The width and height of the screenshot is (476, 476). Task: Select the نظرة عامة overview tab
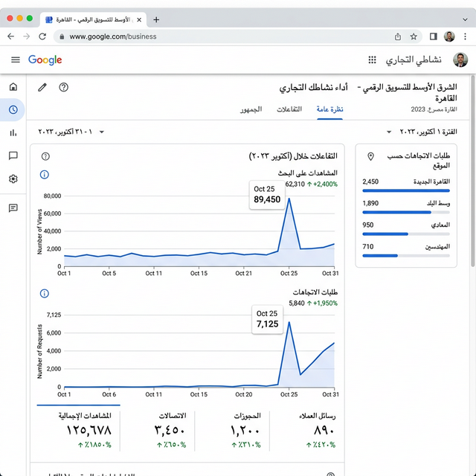(329, 109)
